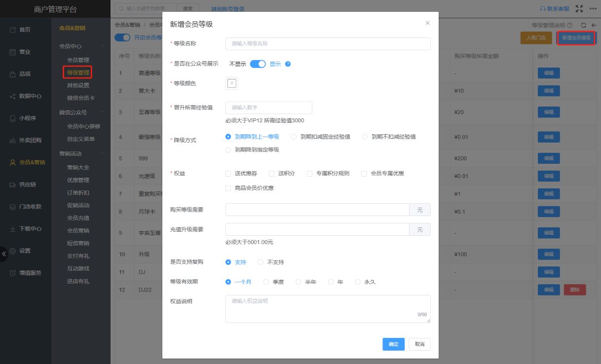Close the 新增会员等级 dialog

427,23
